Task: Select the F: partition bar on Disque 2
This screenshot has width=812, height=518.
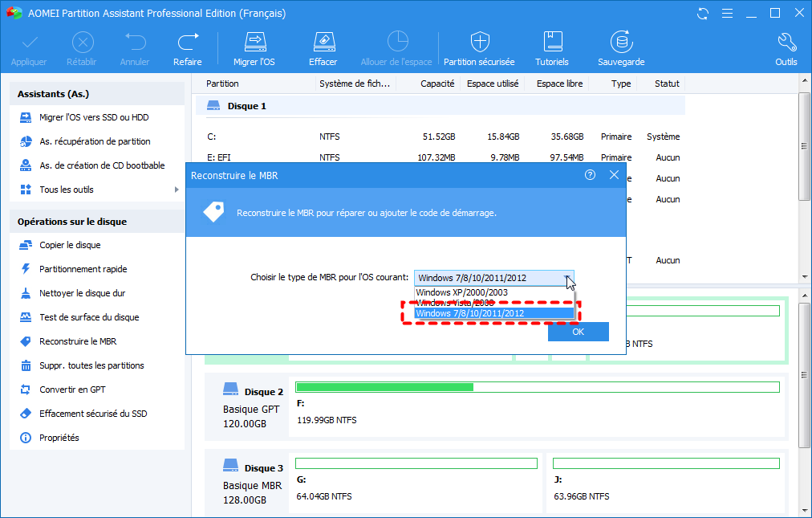Action: tap(537, 387)
